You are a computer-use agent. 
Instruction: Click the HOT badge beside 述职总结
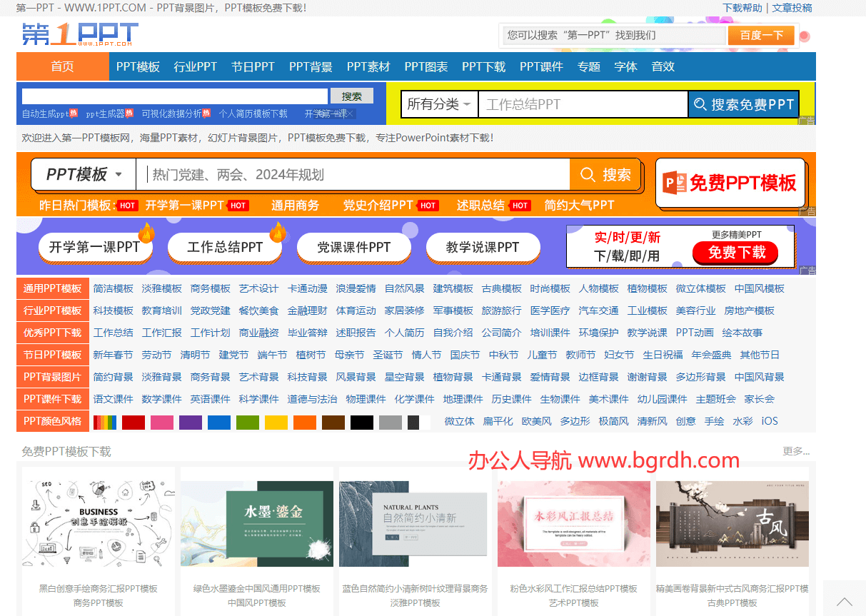520,206
